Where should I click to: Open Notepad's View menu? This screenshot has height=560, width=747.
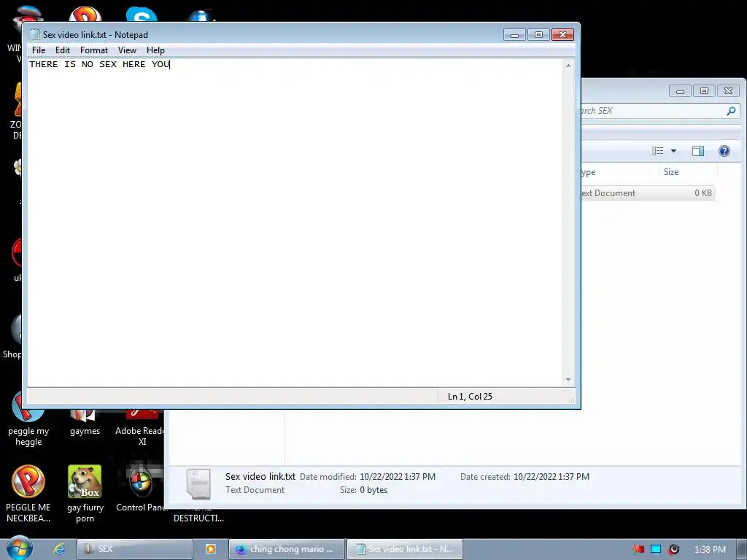click(x=127, y=50)
